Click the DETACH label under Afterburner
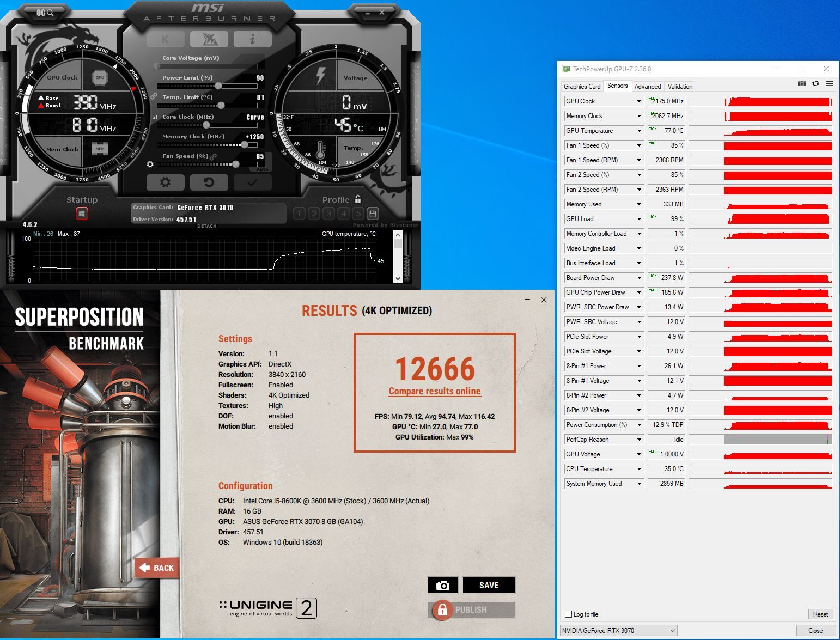The height and width of the screenshot is (640, 840). click(x=207, y=226)
